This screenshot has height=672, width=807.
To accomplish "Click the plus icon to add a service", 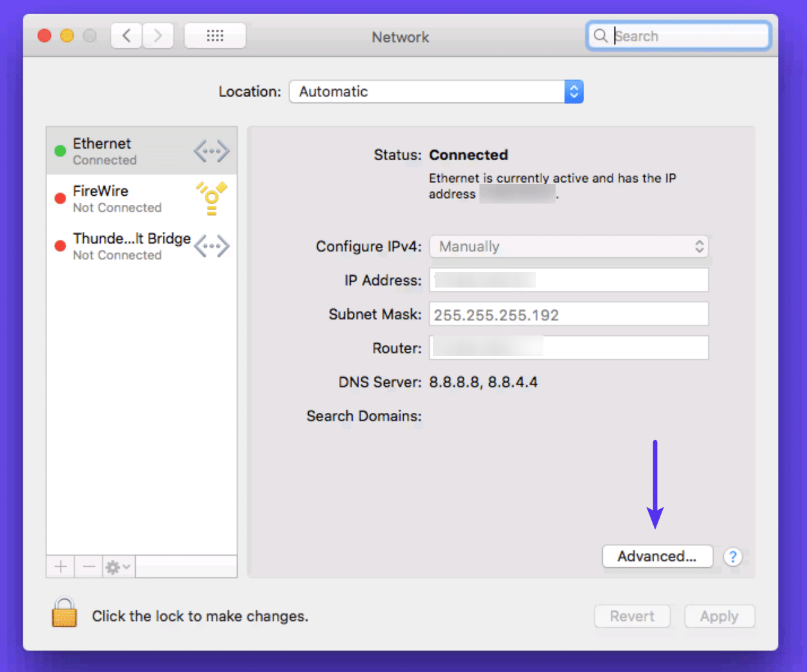I will pos(59,567).
